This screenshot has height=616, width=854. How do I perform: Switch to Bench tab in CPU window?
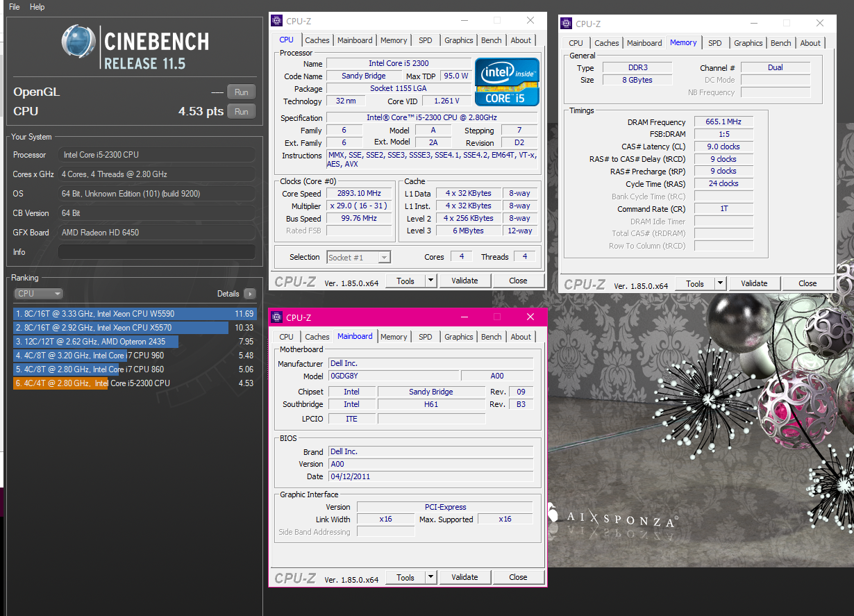[x=492, y=40]
